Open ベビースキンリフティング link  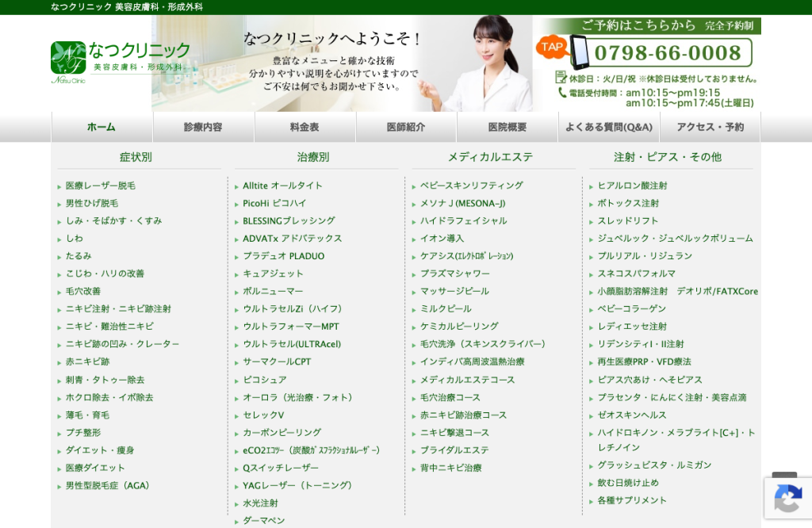(x=472, y=186)
